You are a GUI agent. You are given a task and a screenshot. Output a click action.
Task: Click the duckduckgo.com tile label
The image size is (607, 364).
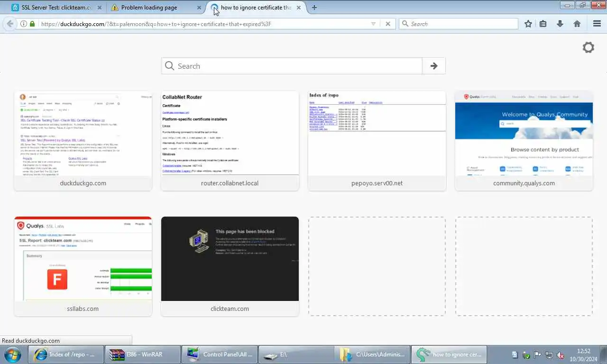[83, 183]
